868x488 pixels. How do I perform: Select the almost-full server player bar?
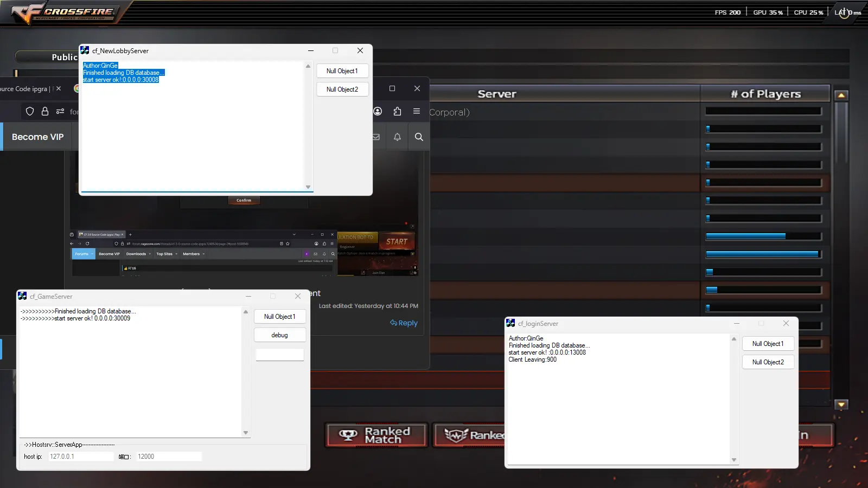[764, 254]
